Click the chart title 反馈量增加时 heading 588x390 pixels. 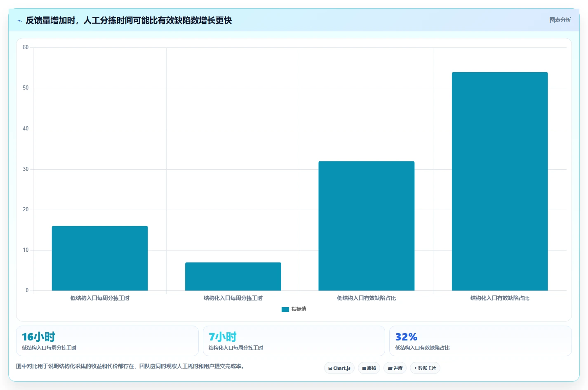pos(129,20)
